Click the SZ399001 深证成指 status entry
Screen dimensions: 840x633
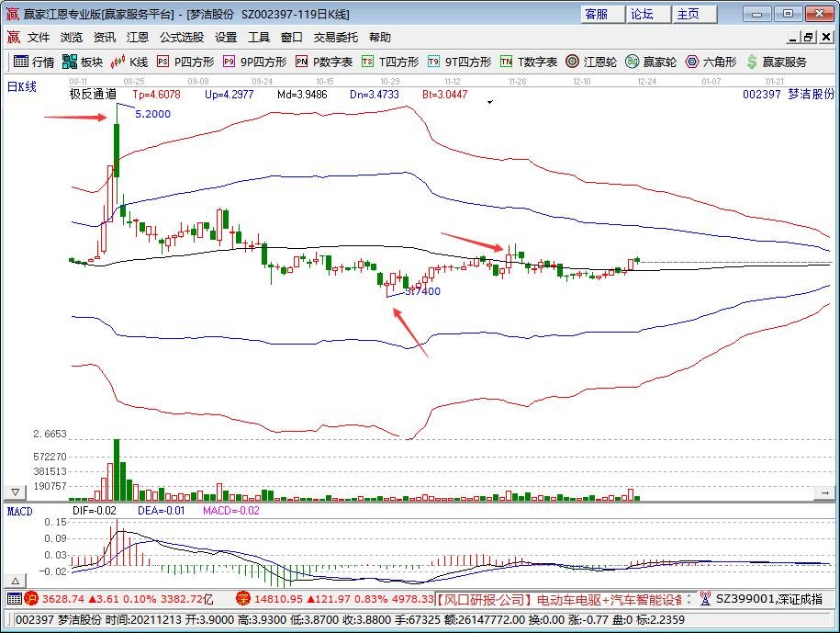(769, 599)
